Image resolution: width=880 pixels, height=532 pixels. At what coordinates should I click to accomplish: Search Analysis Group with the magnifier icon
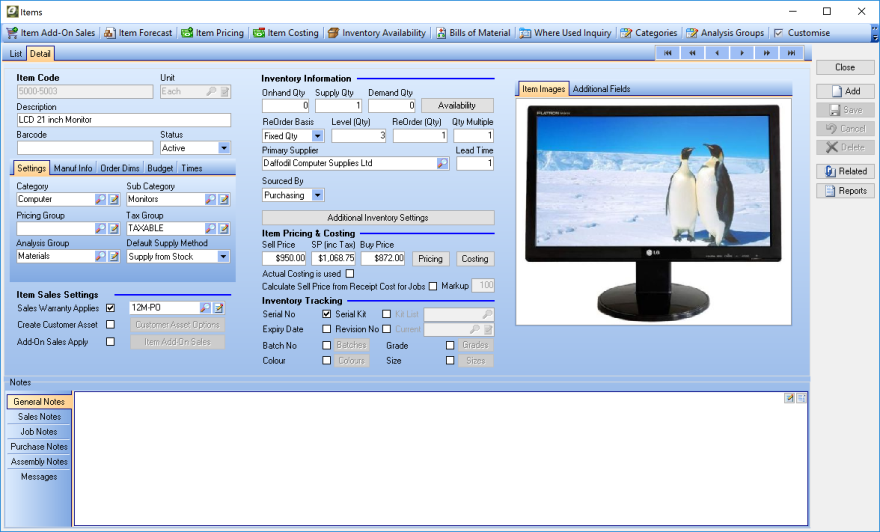(100, 256)
